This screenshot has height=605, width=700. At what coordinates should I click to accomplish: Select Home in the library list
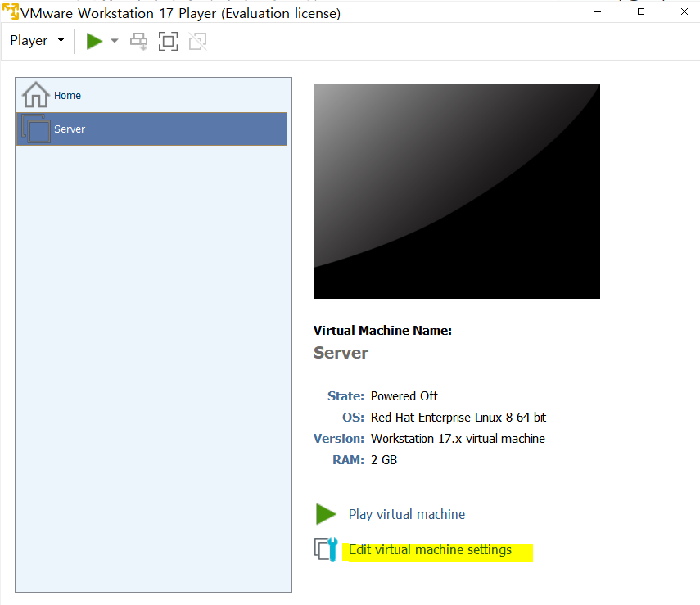click(x=151, y=95)
